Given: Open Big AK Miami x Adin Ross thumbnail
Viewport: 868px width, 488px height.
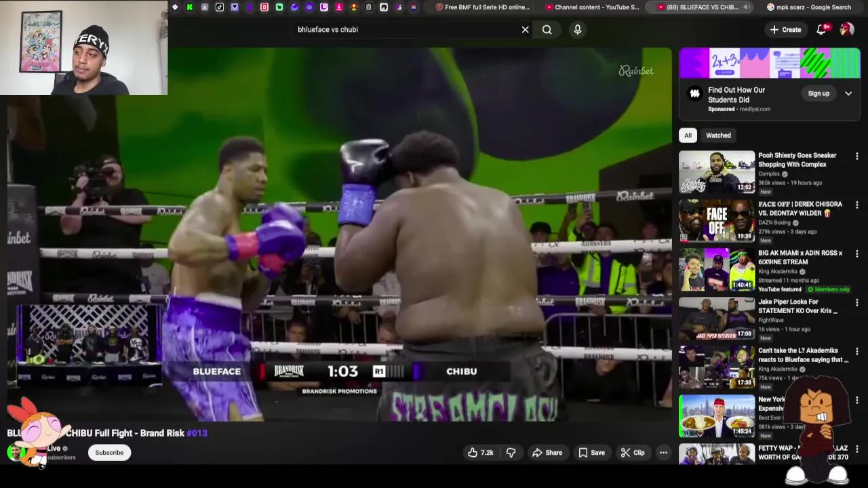Looking at the screenshot, I should click(x=717, y=270).
